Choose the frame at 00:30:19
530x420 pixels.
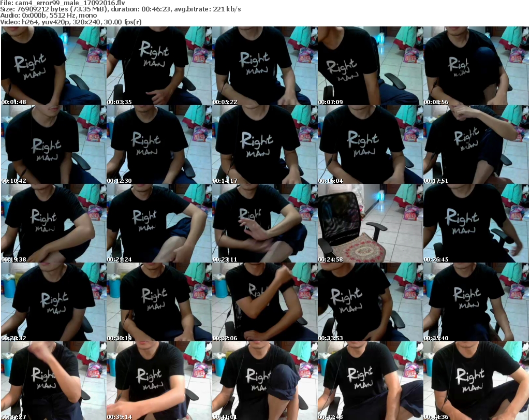pos(159,302)
